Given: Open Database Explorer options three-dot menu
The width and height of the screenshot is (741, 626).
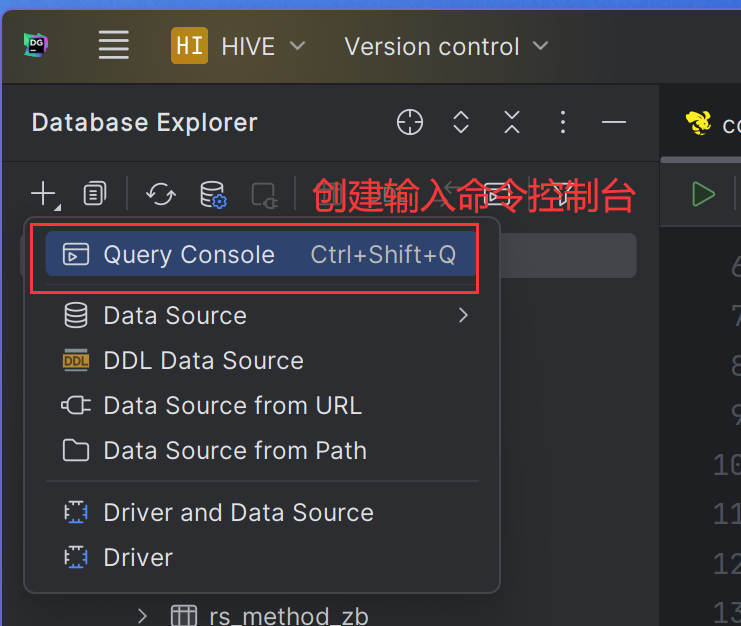Looking at the screenshot, I should pos(562,122).
